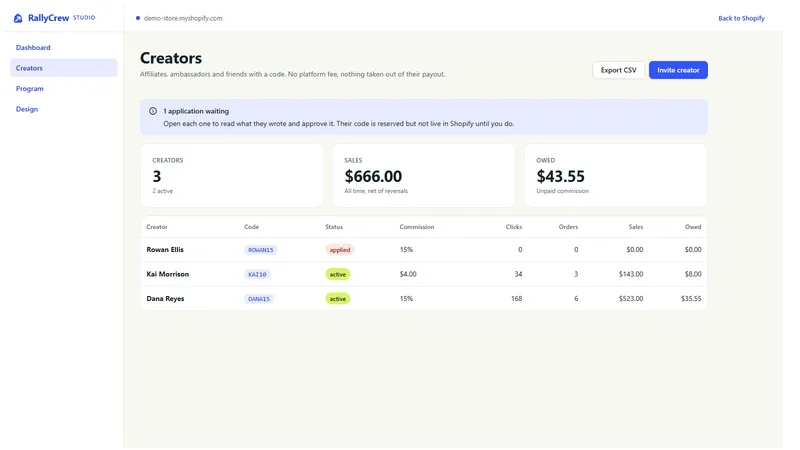Click the Owed $43.55 card
Viewport: 800px width, 450px height.
click(x=616, y=175)
